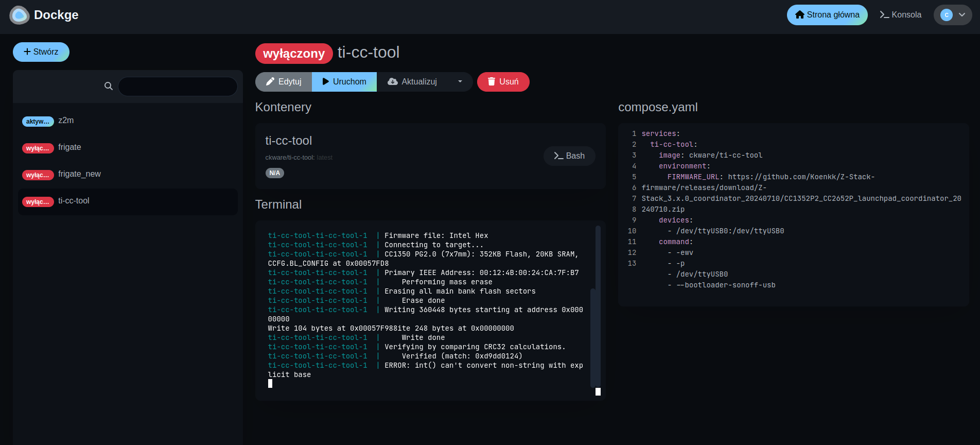Click the compose.yaml heading
The width and height of the screenshot is (980, 445).
pos(658,107)
